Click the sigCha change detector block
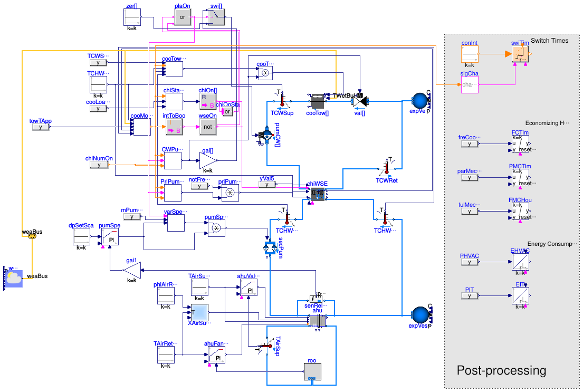 point(470,85)
